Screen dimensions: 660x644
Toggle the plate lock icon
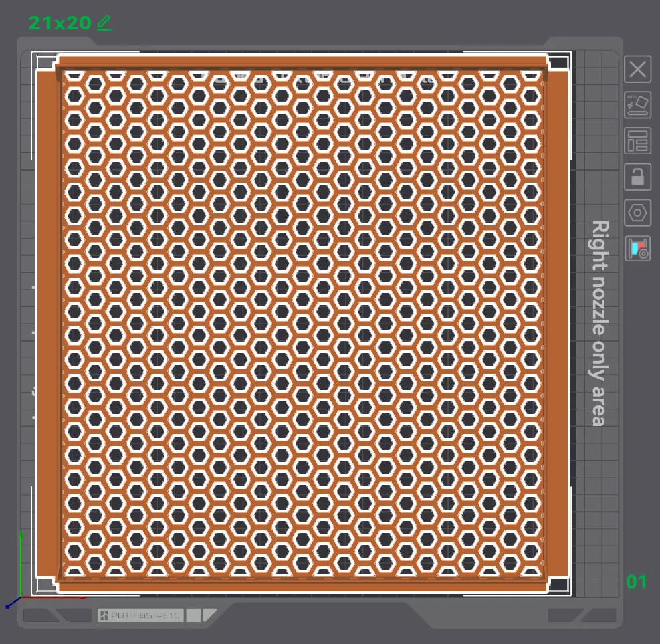tap(638, 177)
